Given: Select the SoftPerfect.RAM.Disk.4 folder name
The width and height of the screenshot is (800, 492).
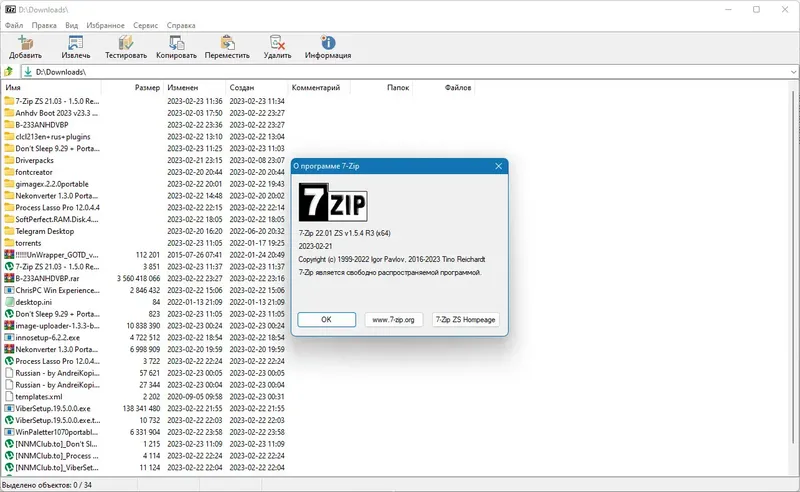Looking at the screenshot, I should 57,219.
